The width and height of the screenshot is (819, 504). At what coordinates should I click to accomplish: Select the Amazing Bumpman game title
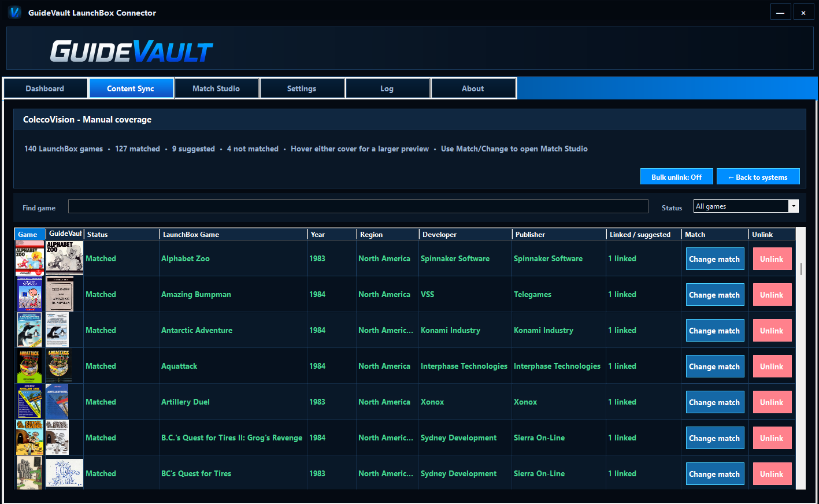(x=196, y=294)
